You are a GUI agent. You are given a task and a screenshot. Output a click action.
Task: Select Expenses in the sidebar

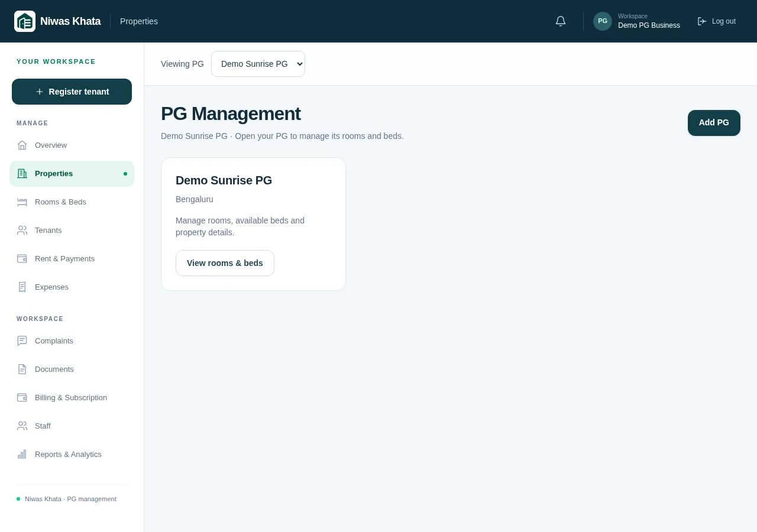pyautogui.click(x=72, y=287)
